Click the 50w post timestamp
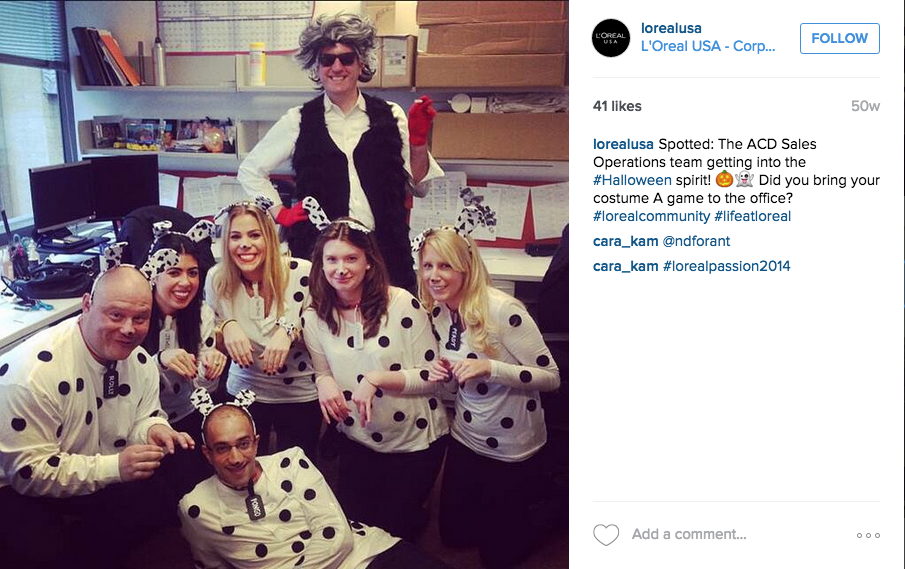 click(865, 106)
